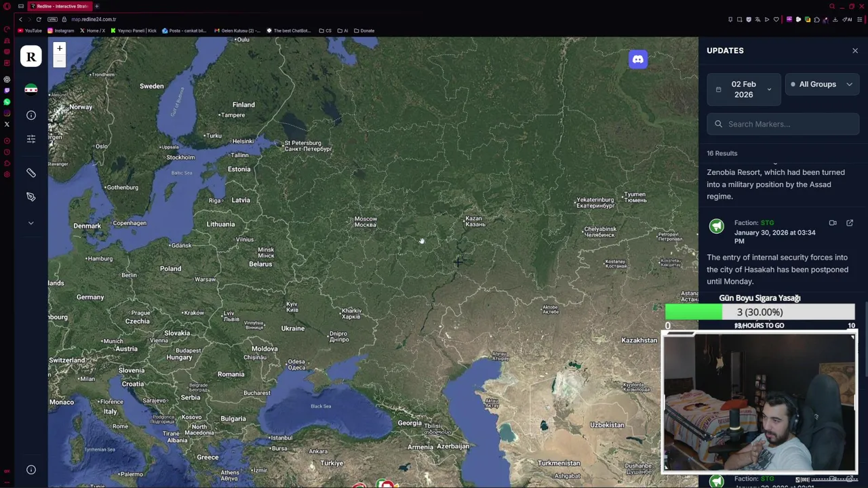868x488 pixels.
Task: Open the external link icon on the Hasakah update
Action: (x=850, y=223)
